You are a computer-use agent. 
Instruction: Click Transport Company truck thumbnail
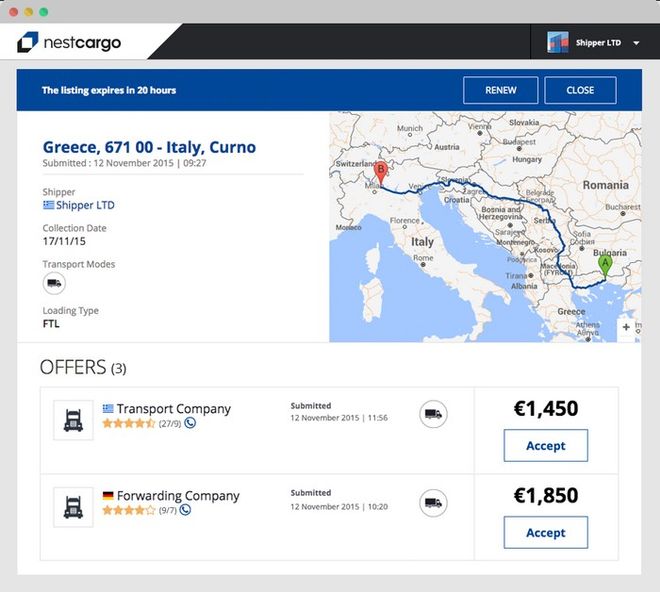73,420
